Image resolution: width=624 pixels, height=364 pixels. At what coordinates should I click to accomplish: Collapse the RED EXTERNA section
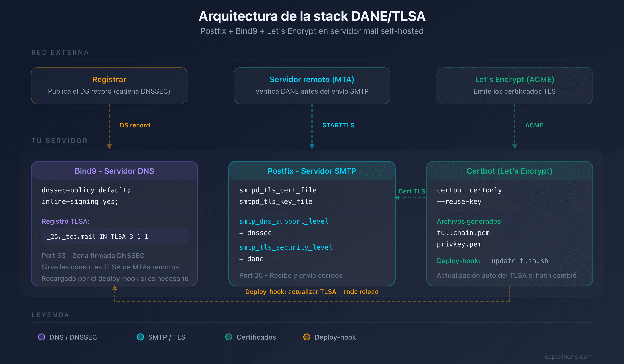[x=60, y=52]
